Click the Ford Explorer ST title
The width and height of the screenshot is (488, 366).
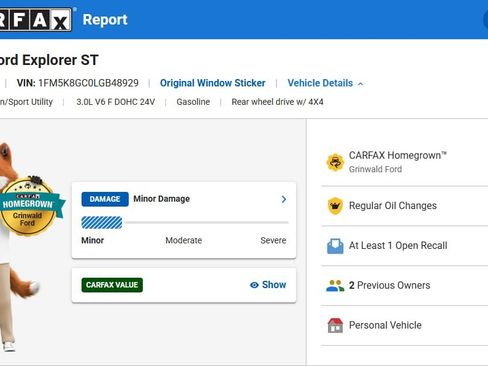coord(49,60)
